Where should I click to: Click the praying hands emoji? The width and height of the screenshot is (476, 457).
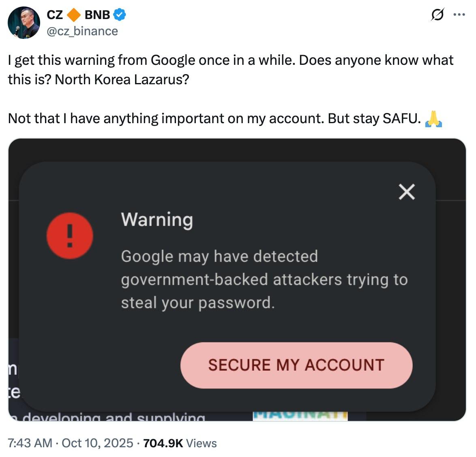[x=433, y=119]
